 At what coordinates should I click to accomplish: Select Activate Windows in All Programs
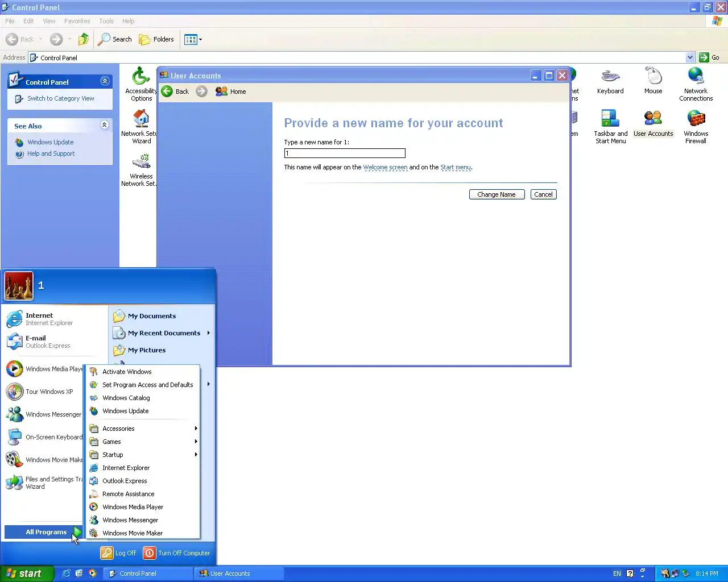point(143,372)
